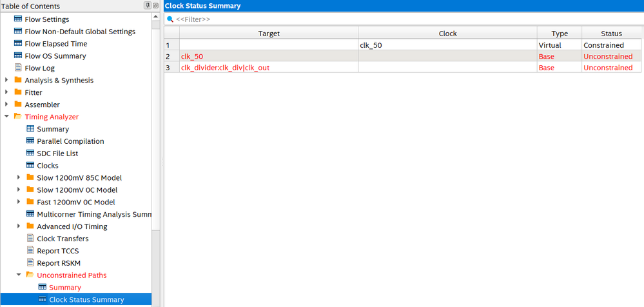Open the SDC File List report
The width and height of the screenshot is (644, 307).
57,153
